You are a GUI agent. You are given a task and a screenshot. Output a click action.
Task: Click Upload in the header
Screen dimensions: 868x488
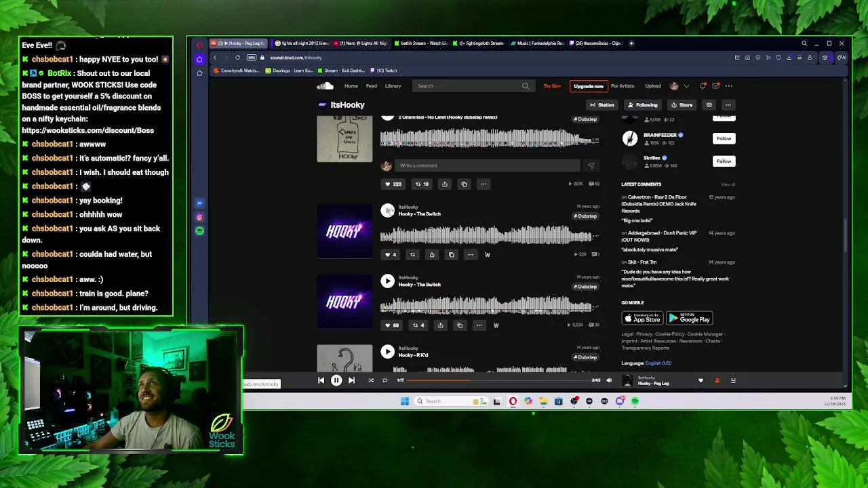653,86
